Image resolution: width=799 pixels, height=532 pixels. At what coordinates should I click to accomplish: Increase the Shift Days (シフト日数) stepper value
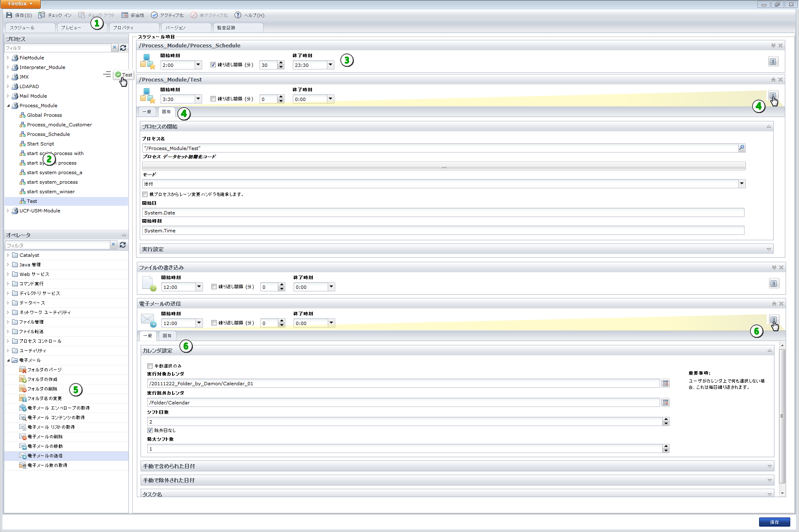[x=666, y=420]
